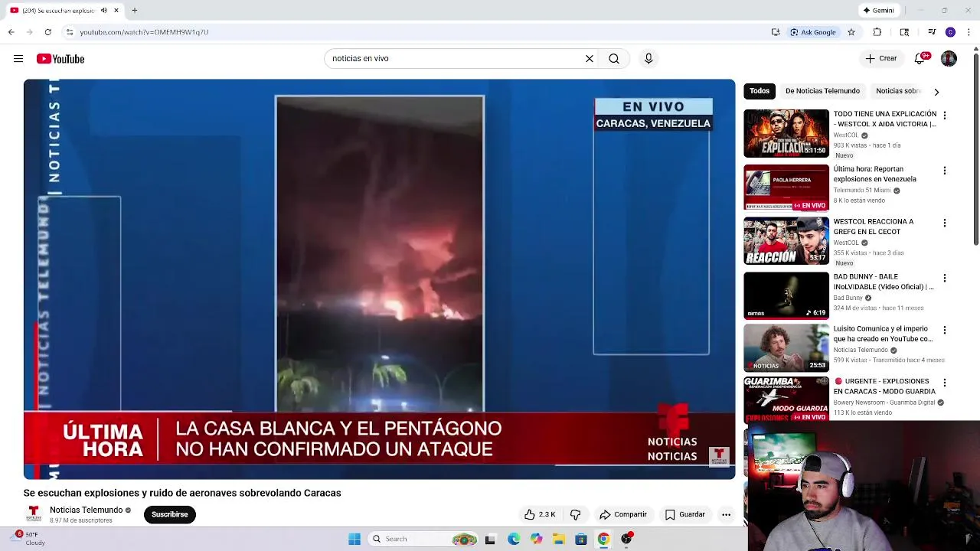Image resolution: width=980 pixels, height=551 pixels.
Task: Open 'URGENTE - EXPLOSIONES EN CARACAS' video title
Action: click(x=884, y=386)
